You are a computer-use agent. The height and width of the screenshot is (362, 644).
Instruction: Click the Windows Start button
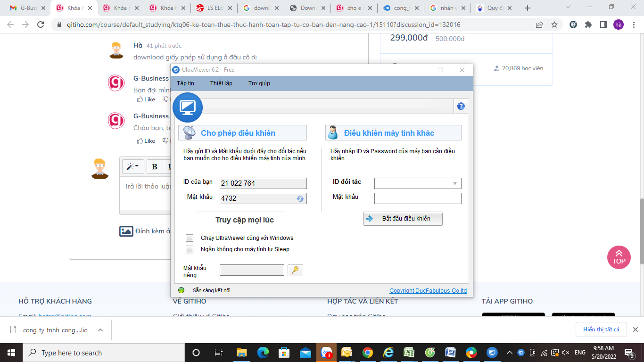tap(11, 353)
